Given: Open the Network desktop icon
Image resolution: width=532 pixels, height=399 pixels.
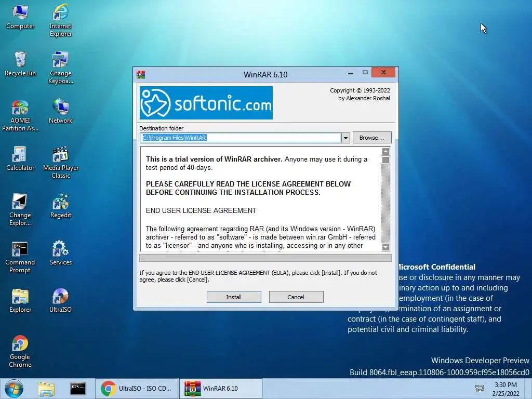Looking at the screenshot, I should point(60,111).
